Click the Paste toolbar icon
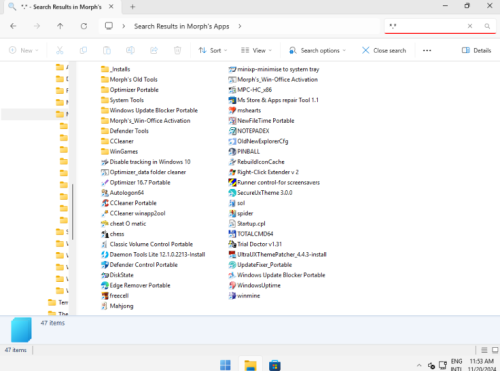 tap(107, 50)
